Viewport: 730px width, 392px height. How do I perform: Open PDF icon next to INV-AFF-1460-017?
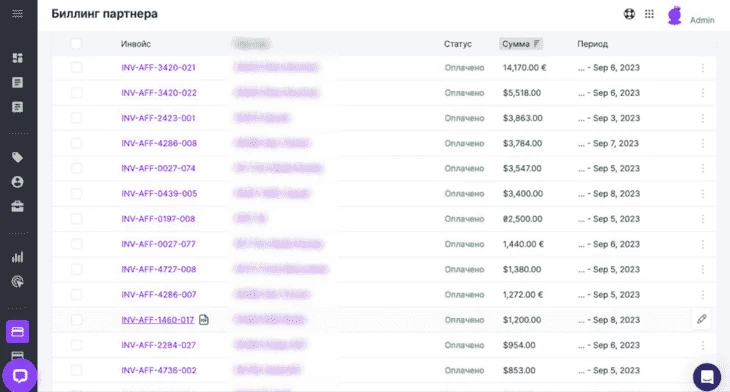pos(204,320)
